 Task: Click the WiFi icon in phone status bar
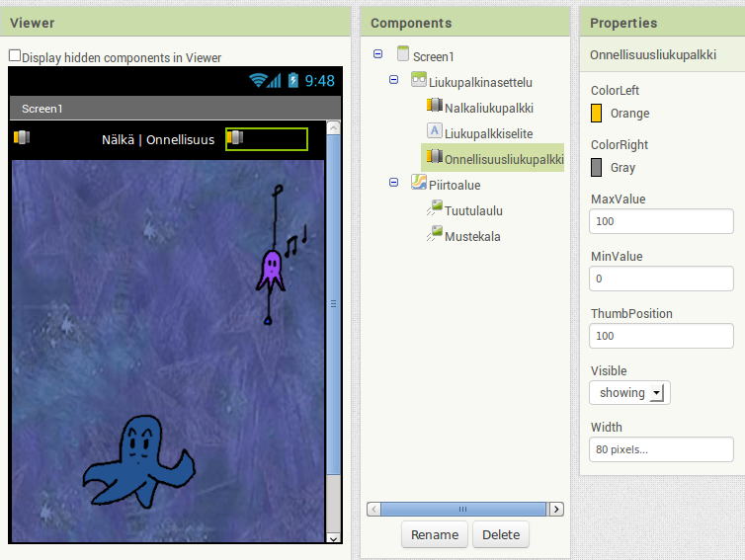258,80
